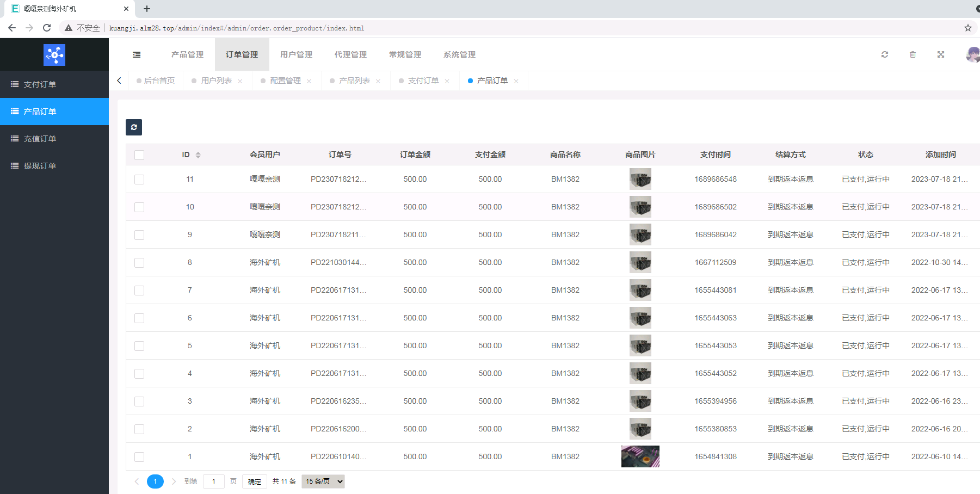The image size is (980, 494).
Task: Switch to the 支付订单 tab
Action: tap(423, 81)
